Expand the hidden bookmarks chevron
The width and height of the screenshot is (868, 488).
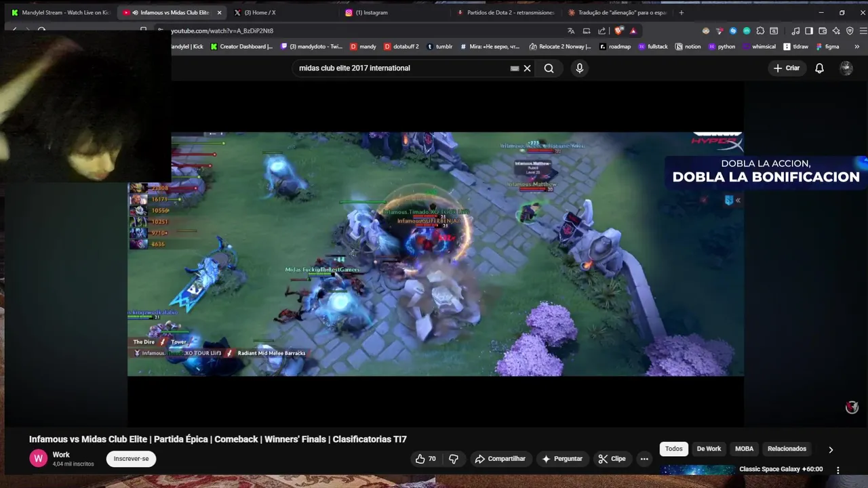[x=856, y=47]
